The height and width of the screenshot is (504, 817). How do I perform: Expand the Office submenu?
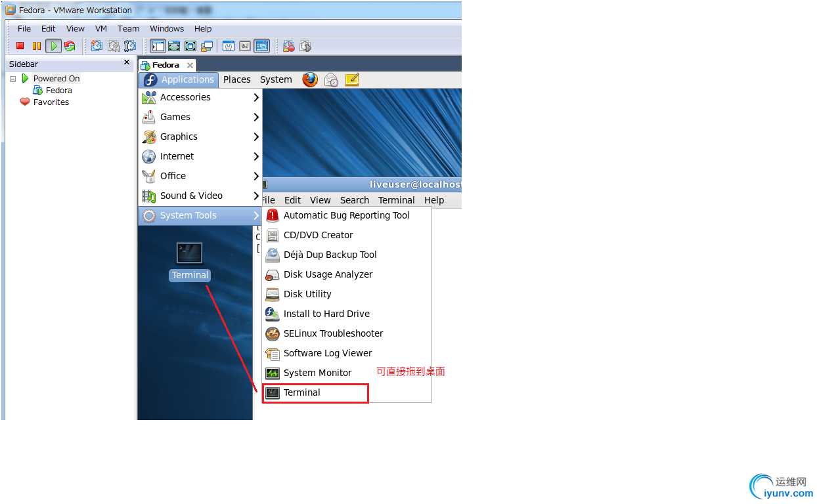pos(200,176)
